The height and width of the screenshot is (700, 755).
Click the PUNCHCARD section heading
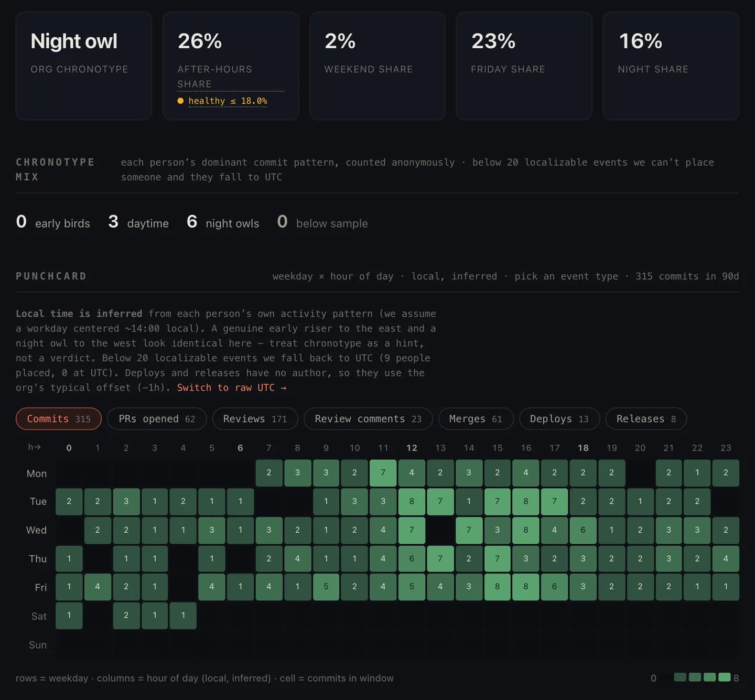point(51,276)
